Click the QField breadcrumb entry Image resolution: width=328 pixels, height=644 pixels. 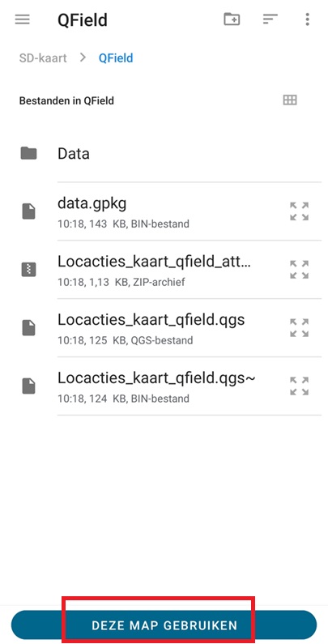[116, 58]
